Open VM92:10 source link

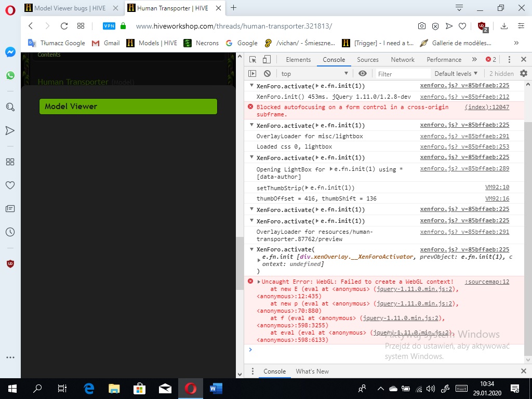coord(497,187)
